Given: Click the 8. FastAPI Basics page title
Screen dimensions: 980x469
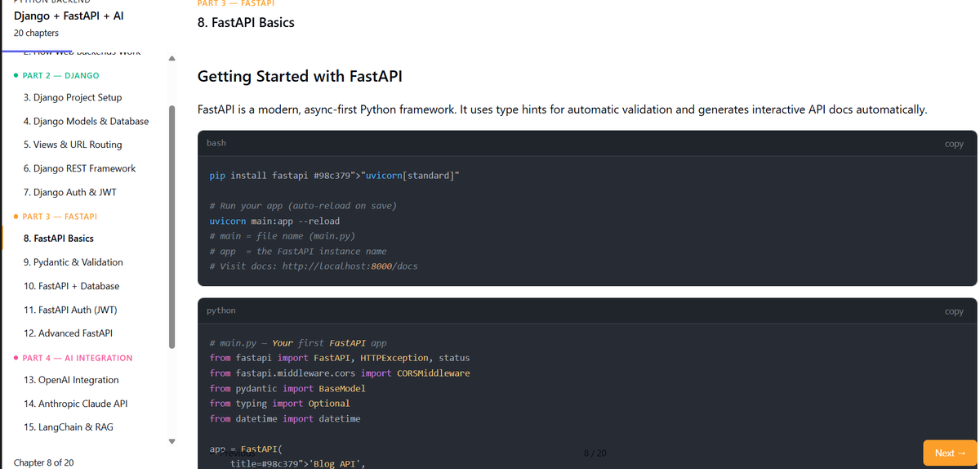Looking at the screenshot, I should pyautogui.click(x=246, y=23).
